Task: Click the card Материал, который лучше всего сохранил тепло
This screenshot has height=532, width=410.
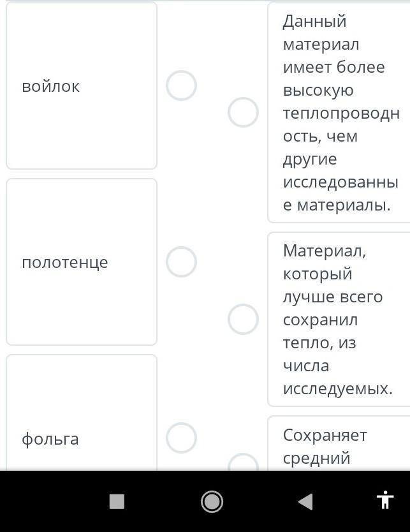Action: tap(339, 320)
